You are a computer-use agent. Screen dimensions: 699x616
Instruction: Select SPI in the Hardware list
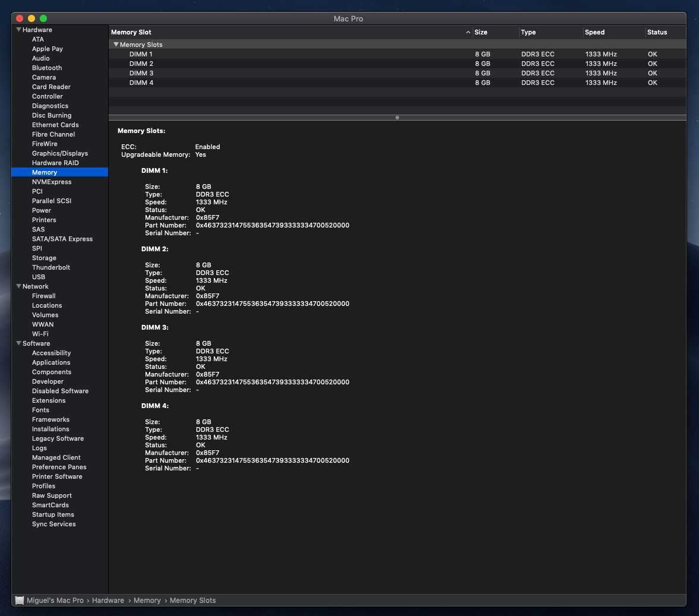[x=37, y=248]
